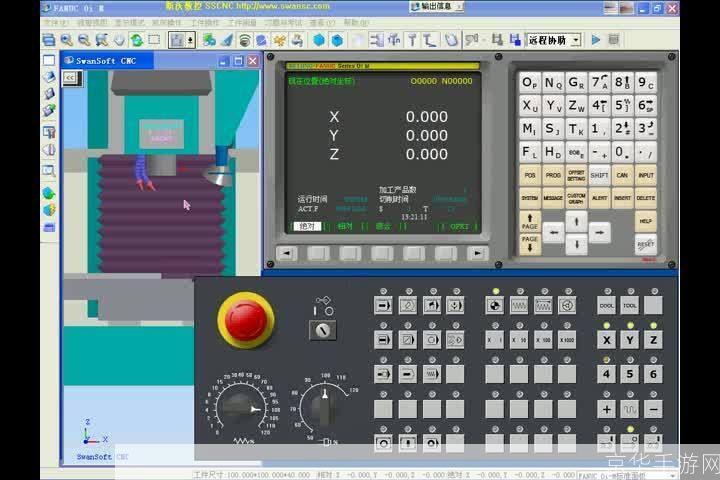The width and height of the screenshot is (720, 480).
Task: Click the blue play arrow in toolbar
Action: (596, 40)
